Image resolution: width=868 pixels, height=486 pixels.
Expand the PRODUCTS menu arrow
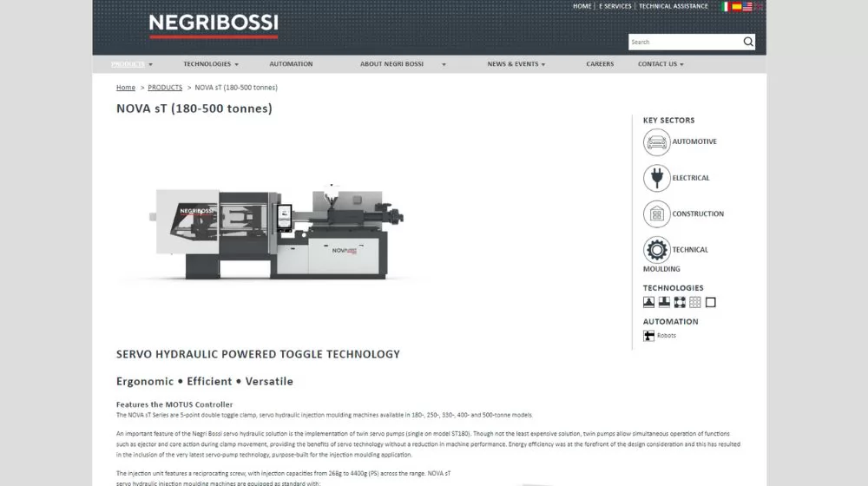coord(150,65)
